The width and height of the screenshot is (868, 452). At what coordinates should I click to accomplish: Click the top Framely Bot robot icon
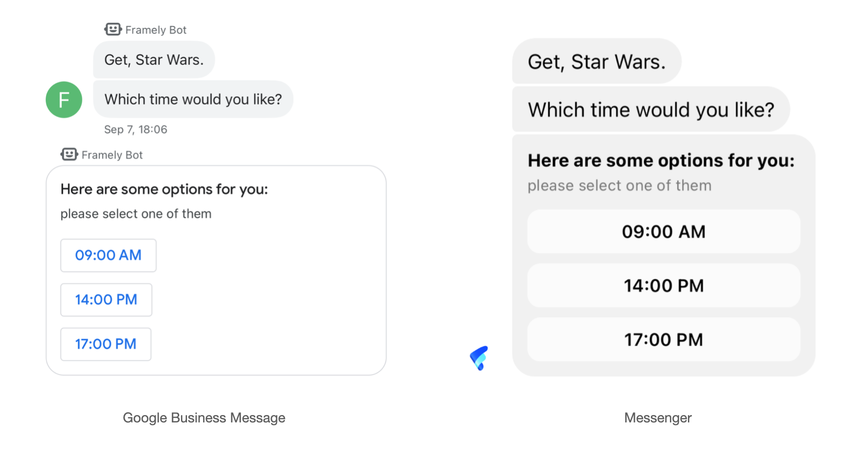[113, 30]
